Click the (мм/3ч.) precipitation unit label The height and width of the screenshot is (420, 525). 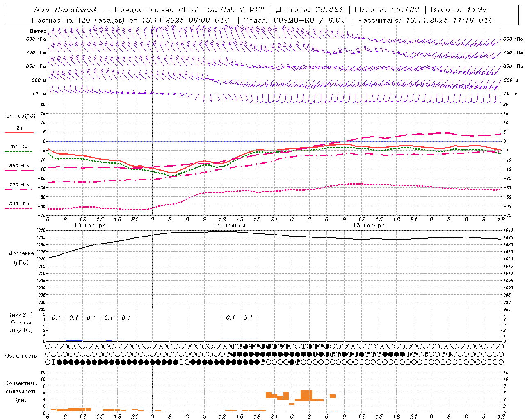(x=21, y=315)
